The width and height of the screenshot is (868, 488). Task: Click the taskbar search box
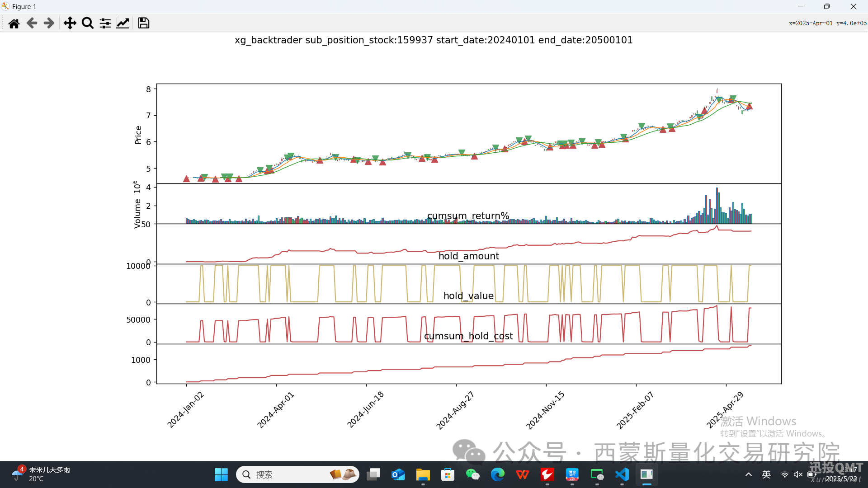tap(297, 474)
